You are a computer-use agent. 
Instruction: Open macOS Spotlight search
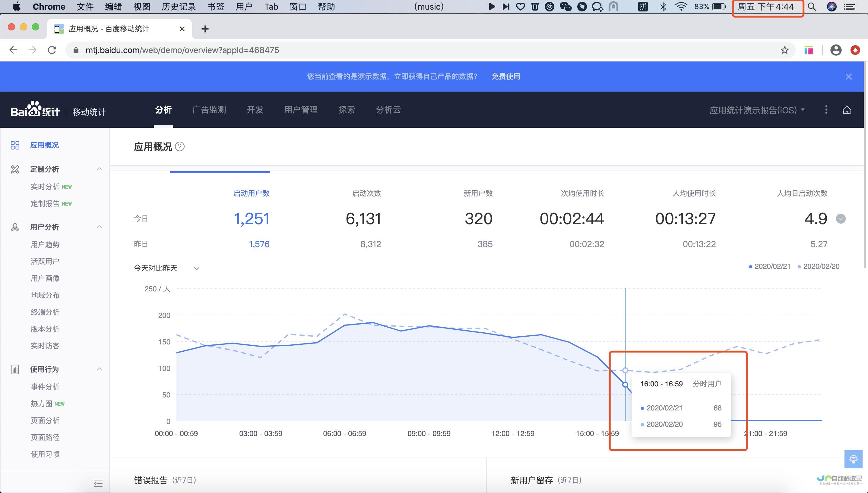coord(812,6)
